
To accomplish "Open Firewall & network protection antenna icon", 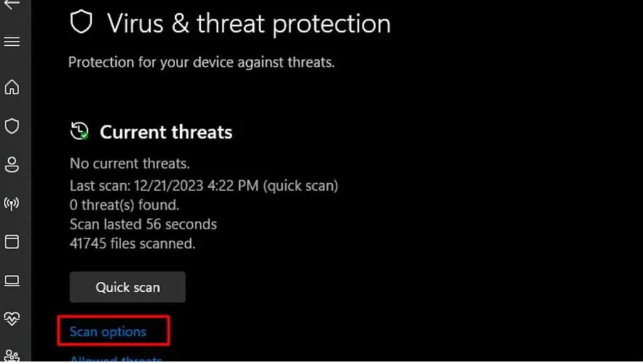I will pos(11,203).
